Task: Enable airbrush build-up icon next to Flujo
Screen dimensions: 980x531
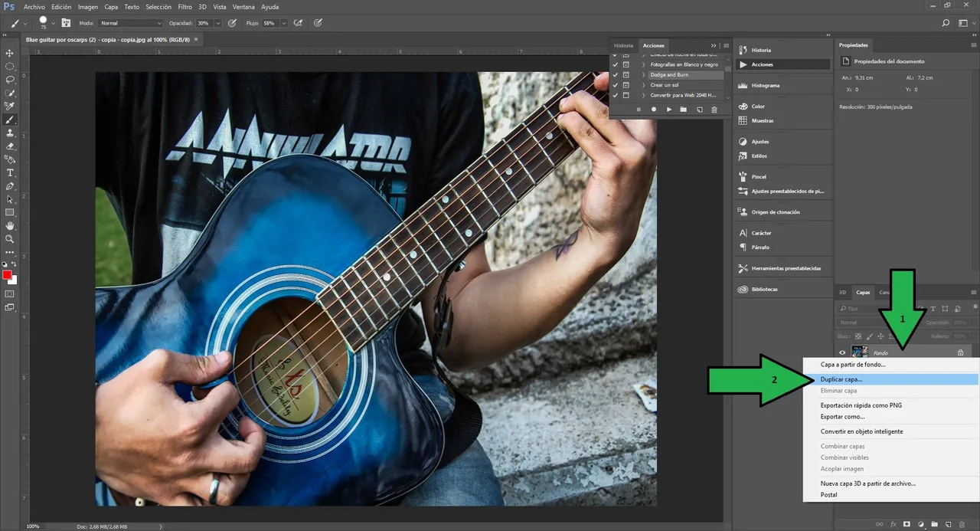Action: click(298, 23)
